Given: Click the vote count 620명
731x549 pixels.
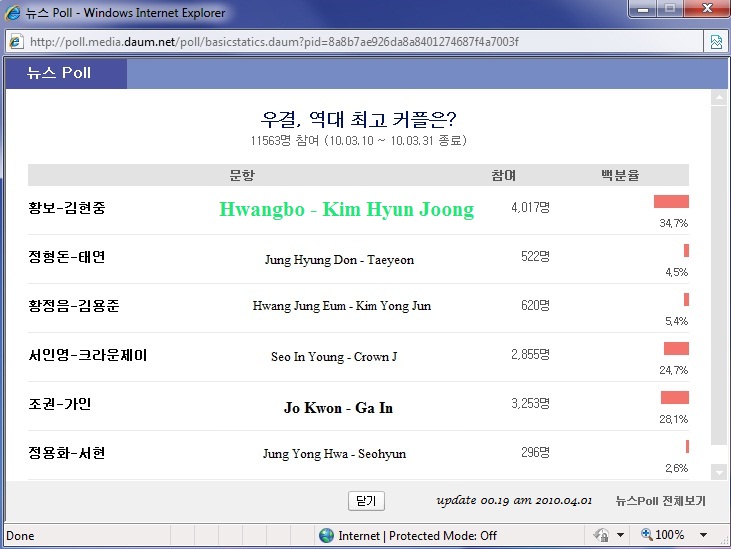Looking at the screenshot, I should point(535,305).
